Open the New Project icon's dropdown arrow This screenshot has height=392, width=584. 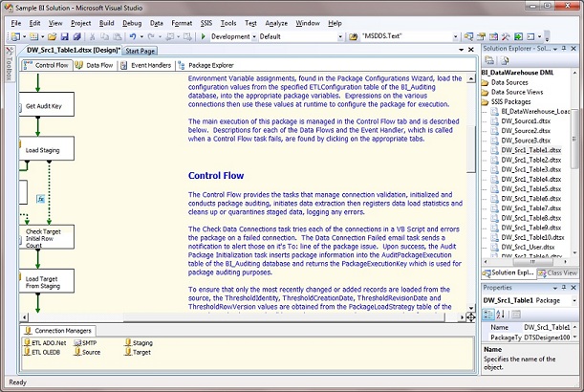coord(24,36)
